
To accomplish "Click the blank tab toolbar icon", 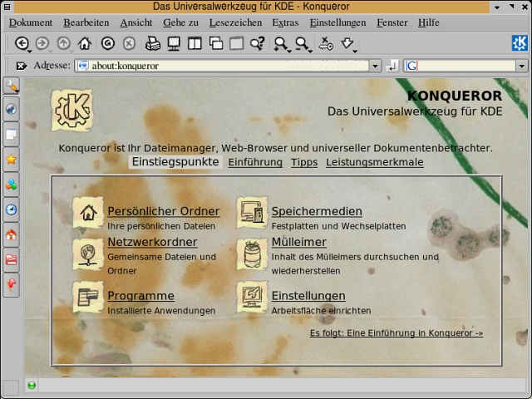I will (236, 43).
